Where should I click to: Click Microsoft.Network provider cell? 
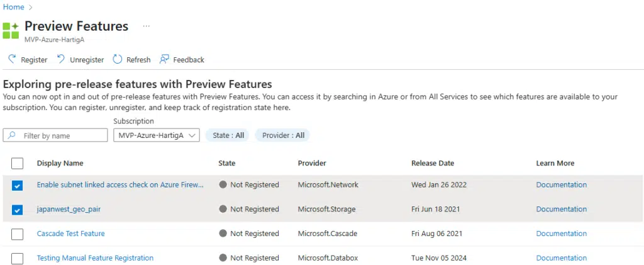tap(328, 185)
